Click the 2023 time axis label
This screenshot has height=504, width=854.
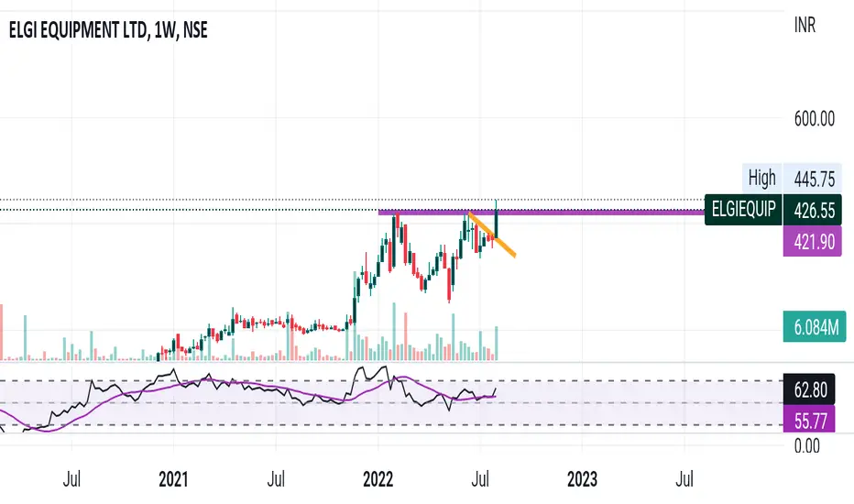pyautogui.click(x=582, y=479)
